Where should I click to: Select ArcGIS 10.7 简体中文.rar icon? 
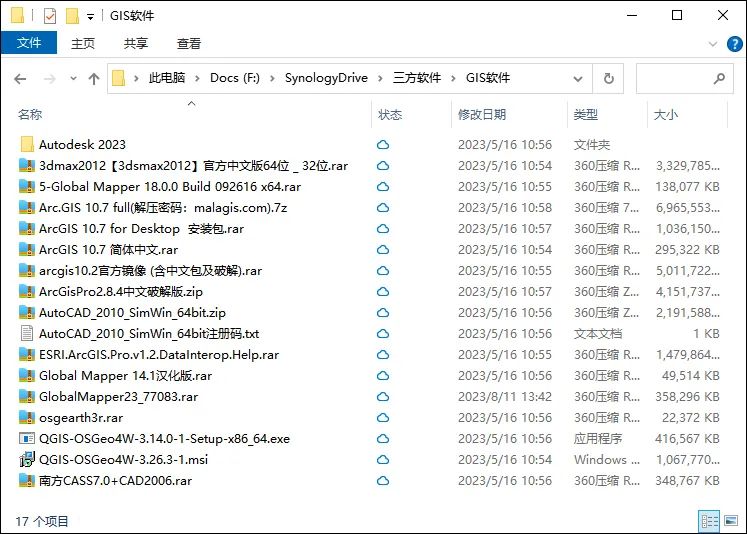(27, 249)
